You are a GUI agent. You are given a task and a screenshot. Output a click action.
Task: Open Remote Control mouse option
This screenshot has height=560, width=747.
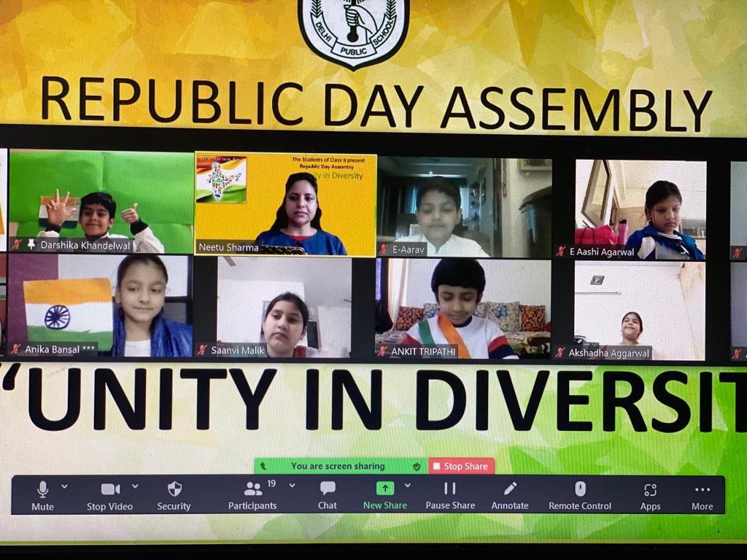pyautogui.click(x=580, y=496)
